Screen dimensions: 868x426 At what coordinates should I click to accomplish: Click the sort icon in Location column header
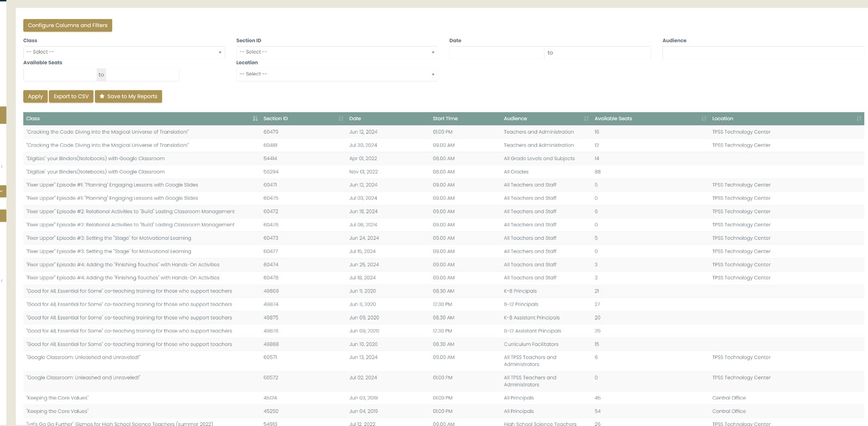(859, 118)
